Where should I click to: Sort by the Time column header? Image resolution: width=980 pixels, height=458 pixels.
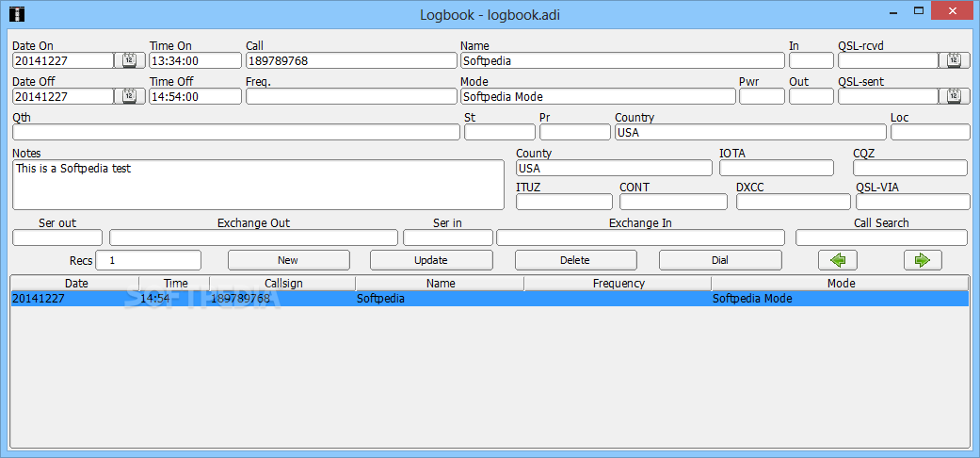pyautogui.click(x=175, y=284)
